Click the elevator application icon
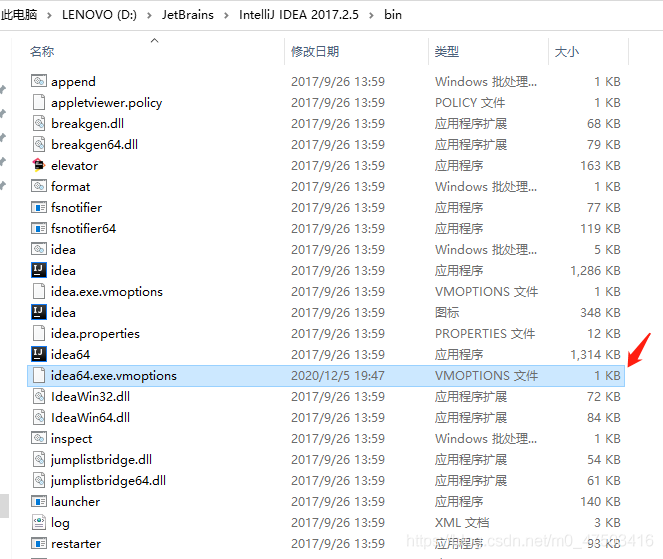The image size is (663, 559). click(39, 165)
